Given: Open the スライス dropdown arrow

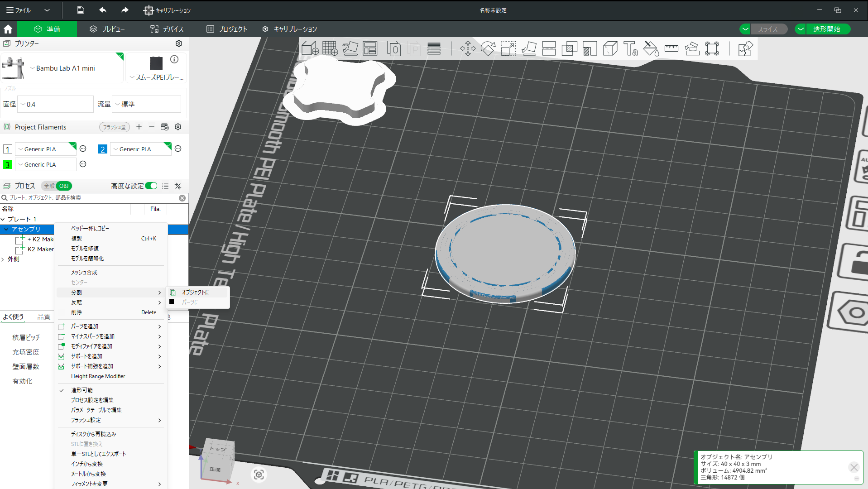Looking at the screenshot, I should tap(745, 29).
